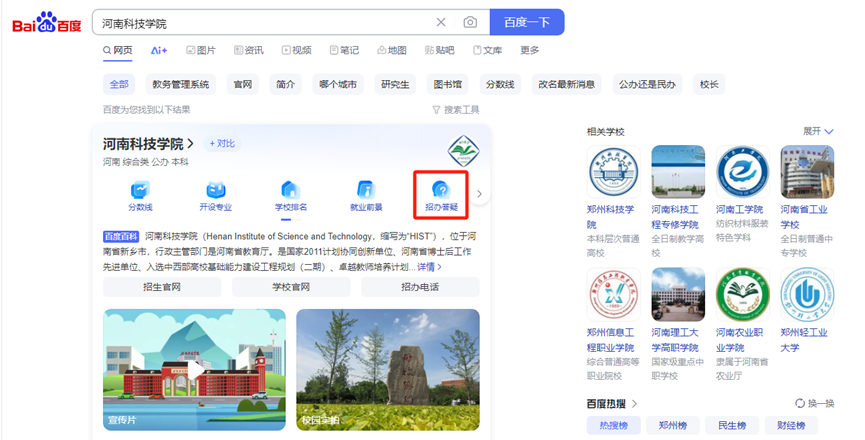The height and width of the screenshot is (440, 865).
Task: Select the 全部 filter chip
Action: click(119, 84)
